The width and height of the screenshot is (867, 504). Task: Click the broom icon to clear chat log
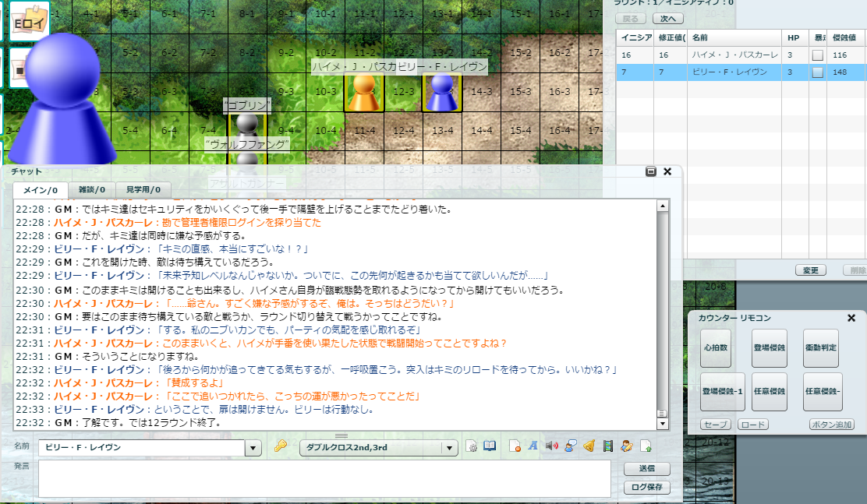pos(589,447)
